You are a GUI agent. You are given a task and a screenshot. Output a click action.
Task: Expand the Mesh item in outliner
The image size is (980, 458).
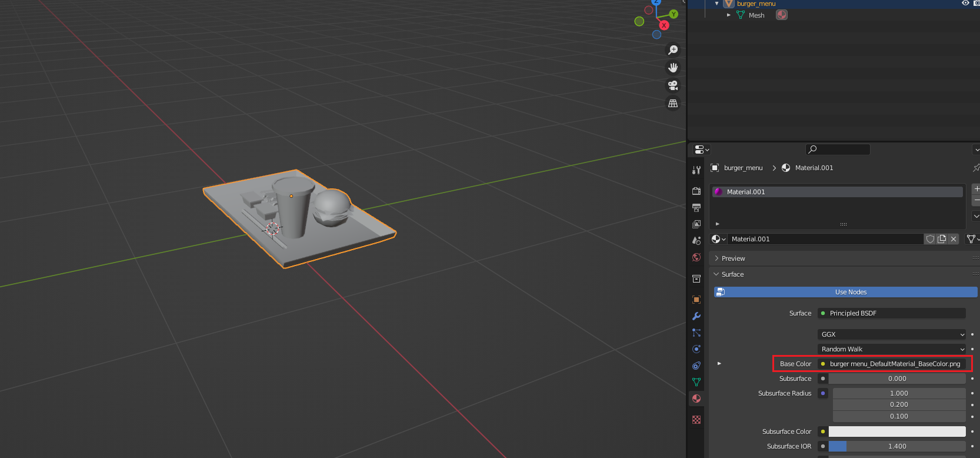728,15
